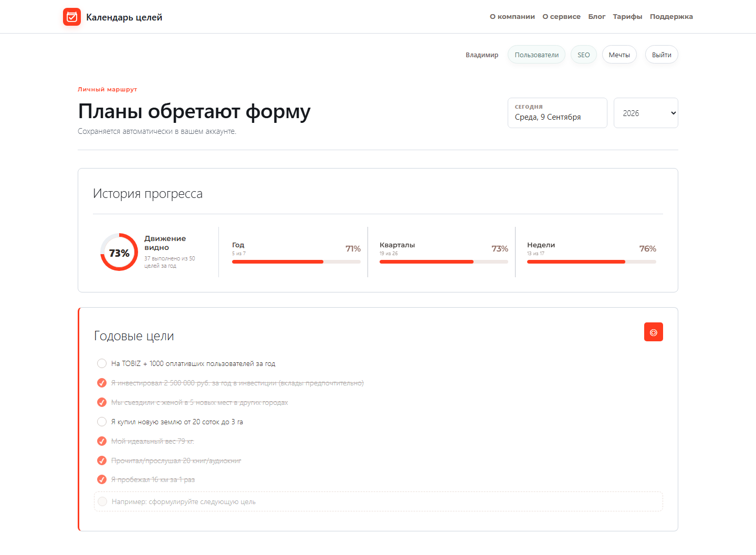Click the strikethrough text 'Я пробежал 16 км за 1 раз'

153,479
